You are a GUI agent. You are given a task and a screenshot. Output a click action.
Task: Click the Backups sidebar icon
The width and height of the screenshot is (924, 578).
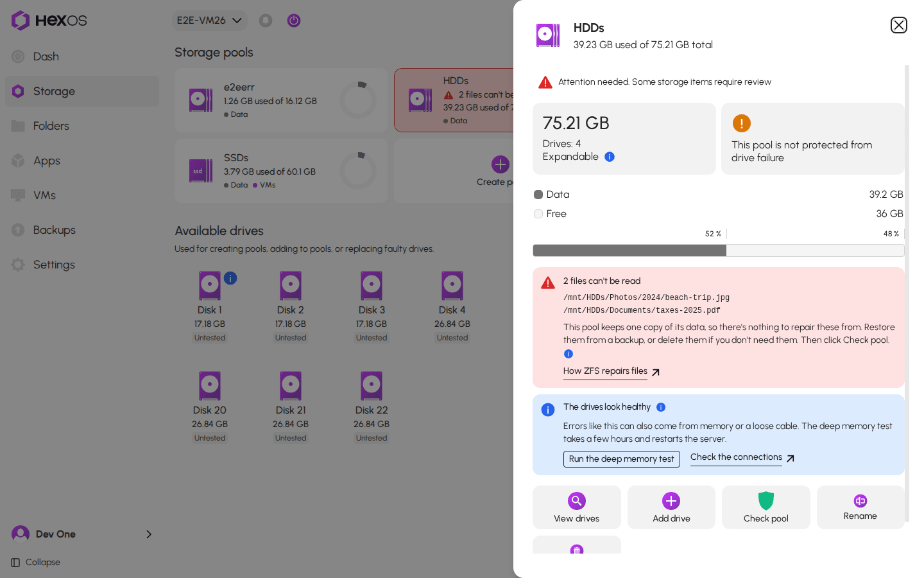pos(18,230)
